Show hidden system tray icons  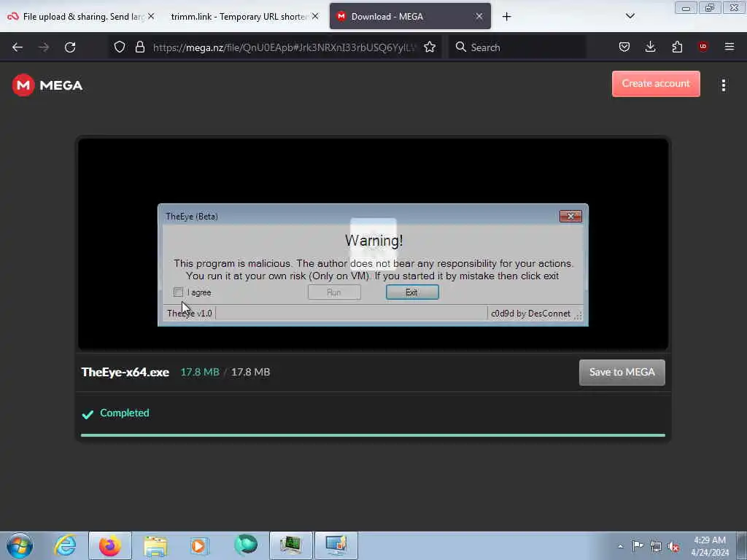pos(620,546)
